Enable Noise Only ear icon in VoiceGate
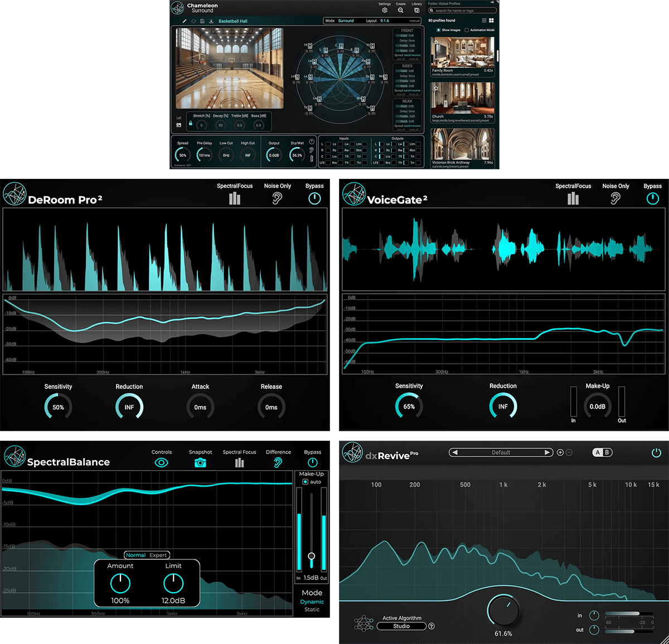This screenshot has height=644, width=669. (615, 198)
